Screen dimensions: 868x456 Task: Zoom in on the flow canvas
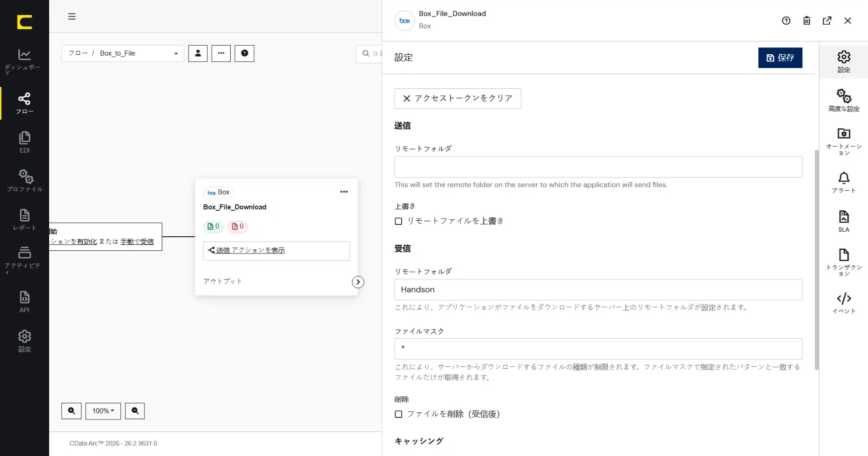click(x=71, y=411)
